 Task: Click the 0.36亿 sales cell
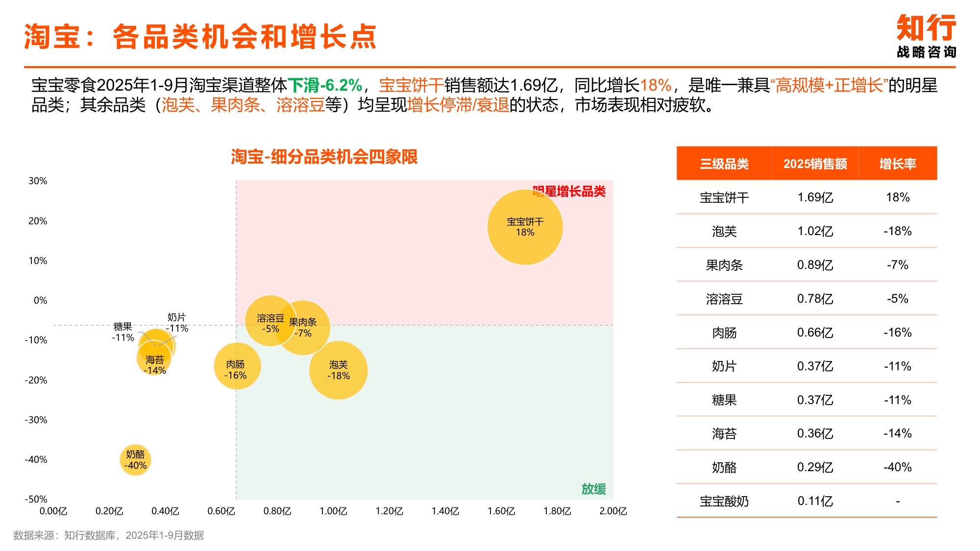click(x=815, y=433)
